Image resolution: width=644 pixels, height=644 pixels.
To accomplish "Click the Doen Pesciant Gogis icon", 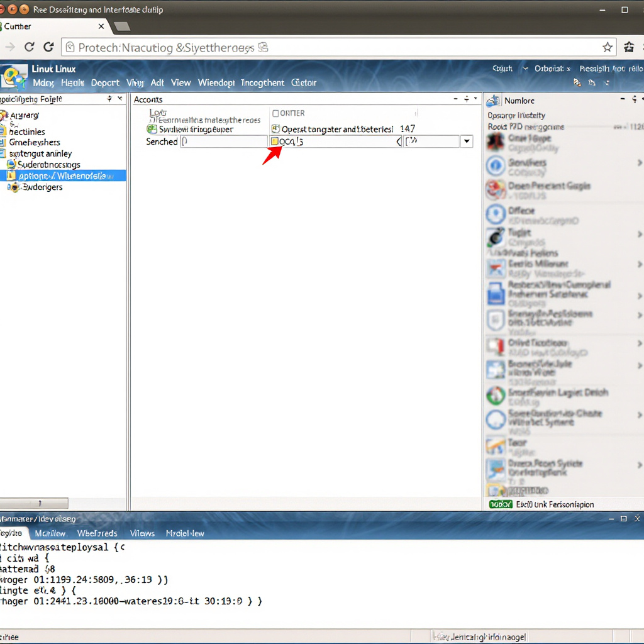I will coord(496,189).
